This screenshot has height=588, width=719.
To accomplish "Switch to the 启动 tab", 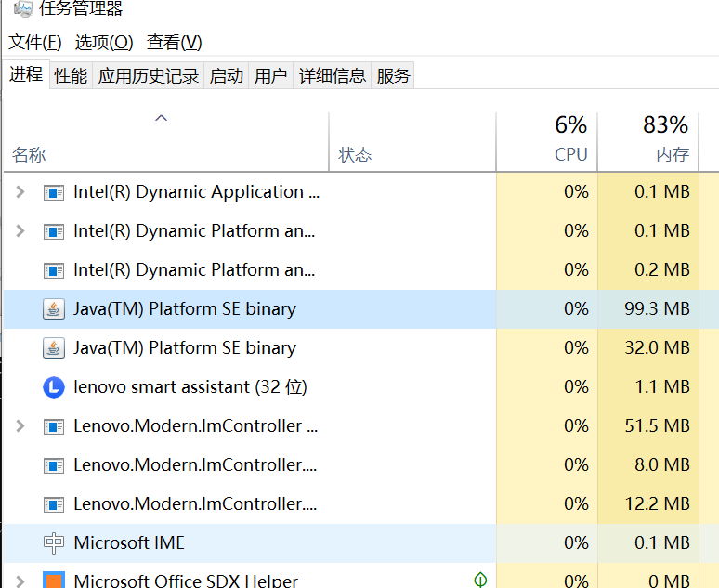I will coord(226,75).
